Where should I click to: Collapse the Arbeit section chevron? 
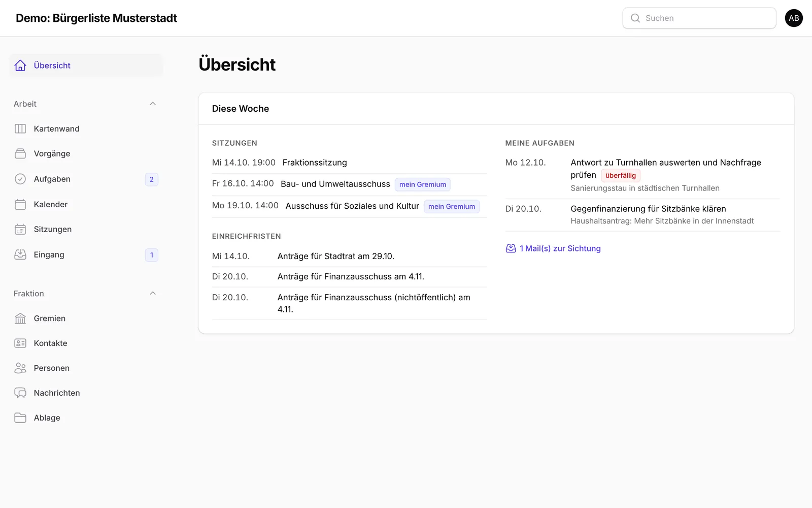pyautogui.click(x=153, y=104)
